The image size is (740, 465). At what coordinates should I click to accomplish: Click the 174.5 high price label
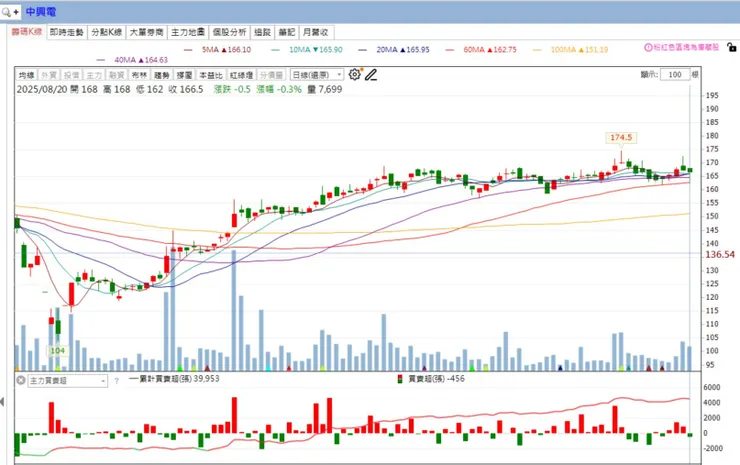tap(621, 137)
